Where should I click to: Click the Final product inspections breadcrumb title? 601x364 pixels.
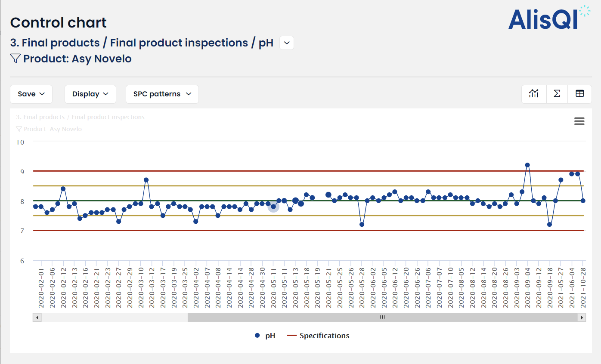(x=179, y=43)
